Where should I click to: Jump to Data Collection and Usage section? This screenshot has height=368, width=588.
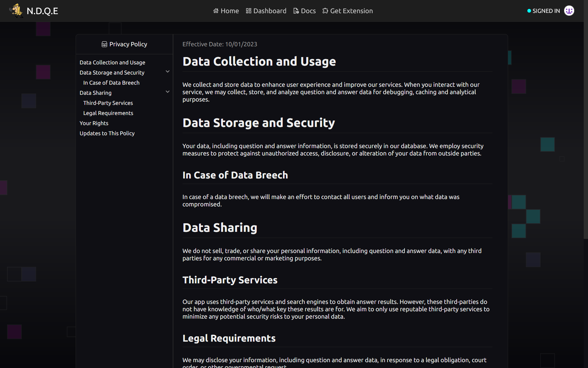tap(112, 63)
